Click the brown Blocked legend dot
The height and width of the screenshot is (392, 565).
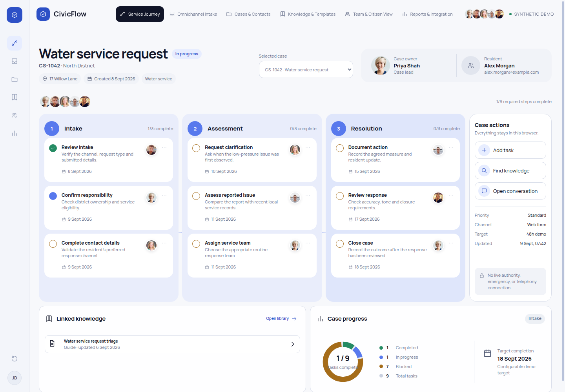pyautogui.click(x=381, y=367)
